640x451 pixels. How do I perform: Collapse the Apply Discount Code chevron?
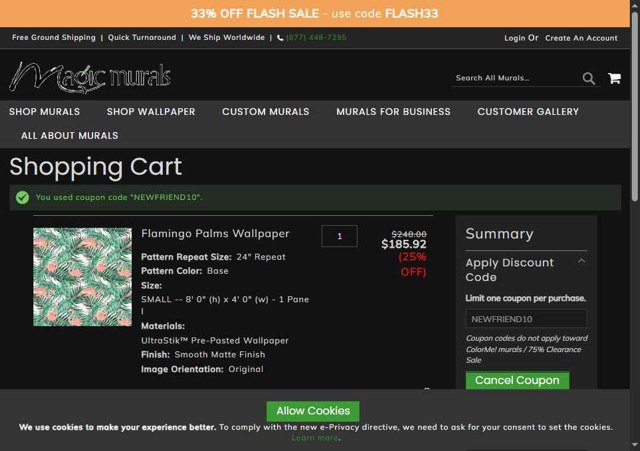click(582, 261)
